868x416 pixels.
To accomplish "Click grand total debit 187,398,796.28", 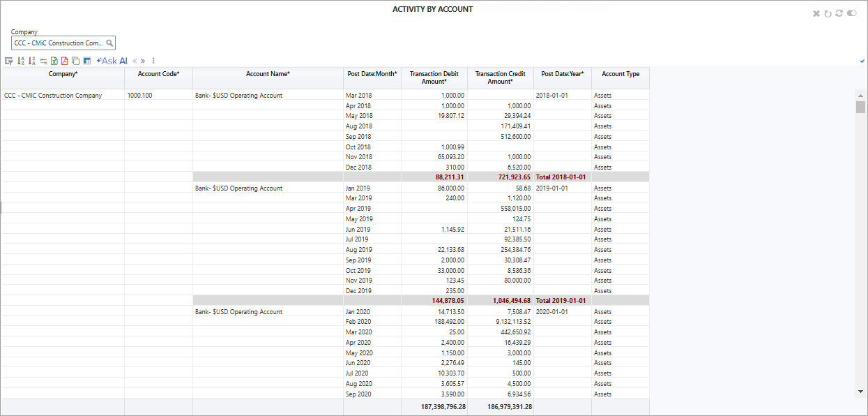I will point(443,406).
